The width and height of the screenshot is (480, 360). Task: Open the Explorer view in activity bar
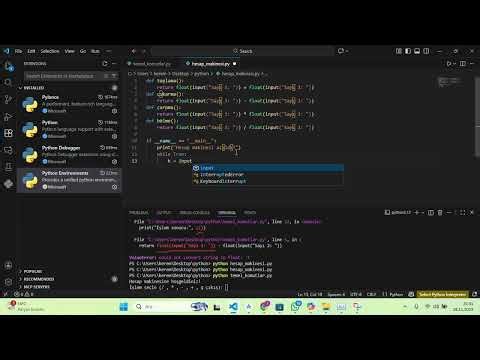pyautogui.click(x=9, y=66)
